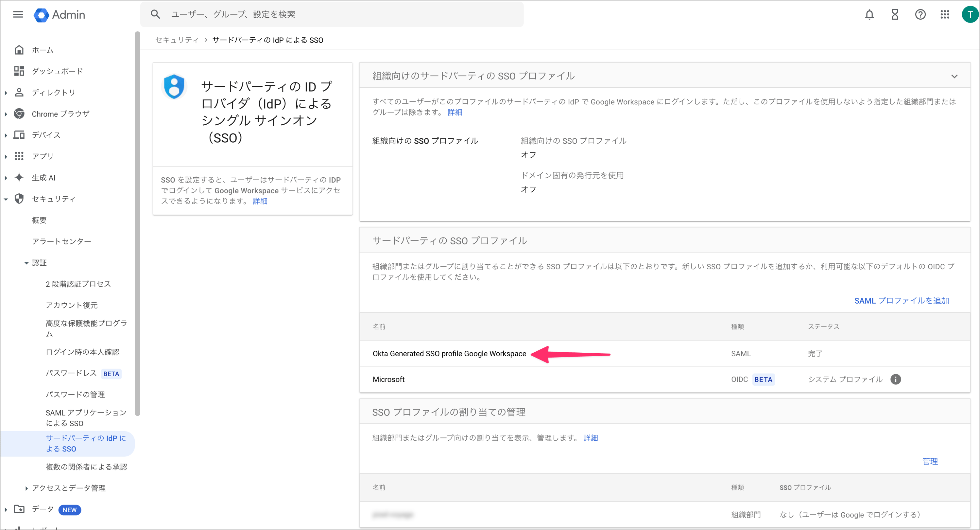Click the SAML プロファイルを追加 link
This screenshot has width=980, height=530.
click(901, 300)
